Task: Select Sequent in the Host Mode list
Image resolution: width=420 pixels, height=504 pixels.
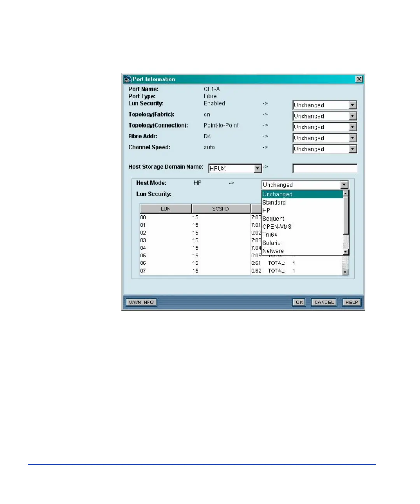Action: 302,219
